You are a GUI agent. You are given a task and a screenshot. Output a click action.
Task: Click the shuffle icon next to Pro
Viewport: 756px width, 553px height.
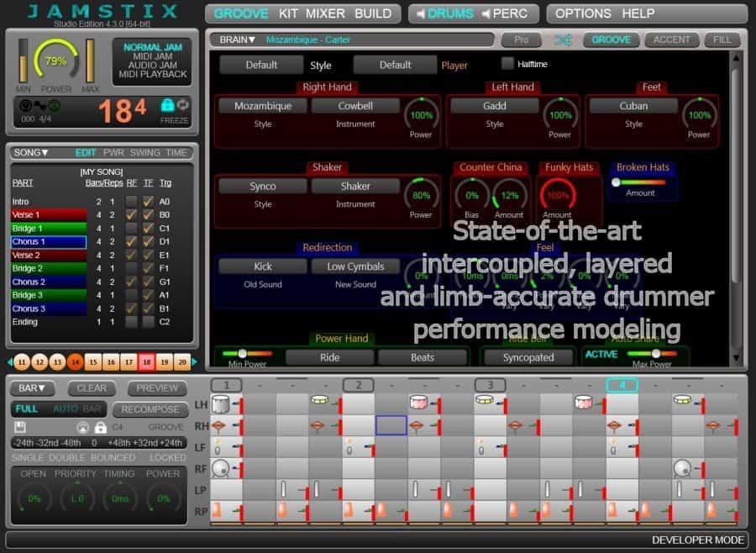pos(563,39)
